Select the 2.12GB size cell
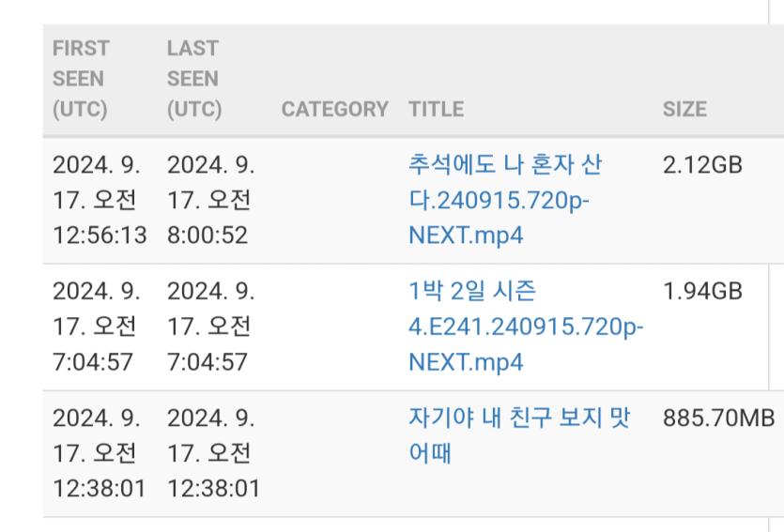Image resolution: width=784 pixels, height=532 pixels. point(702,165)
